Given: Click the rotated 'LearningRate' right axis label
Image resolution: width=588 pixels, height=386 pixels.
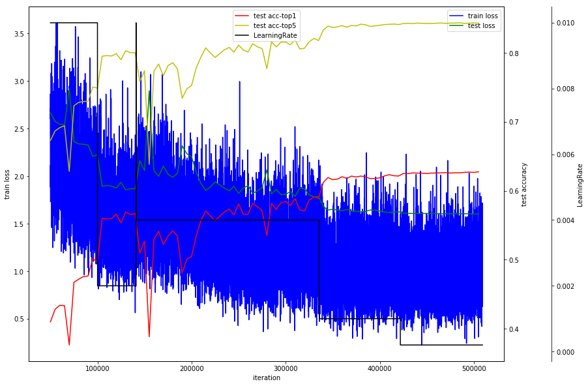Looking at the screenshot, I should tap(580, 185).
